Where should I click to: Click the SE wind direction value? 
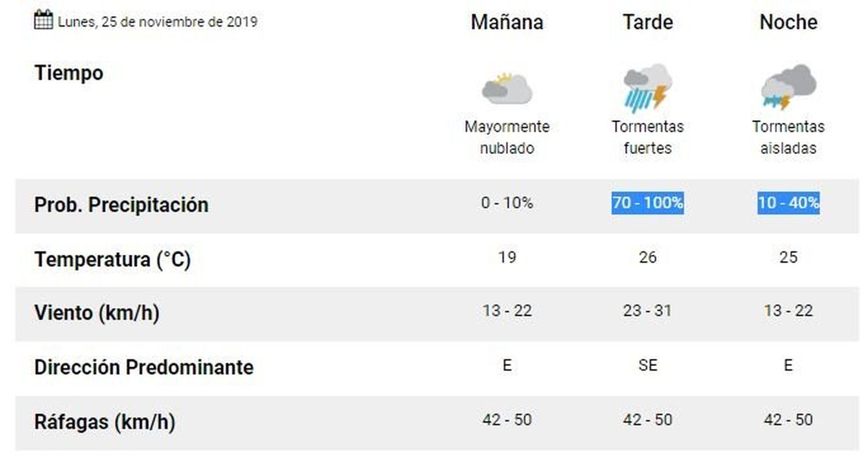[648, 365]
